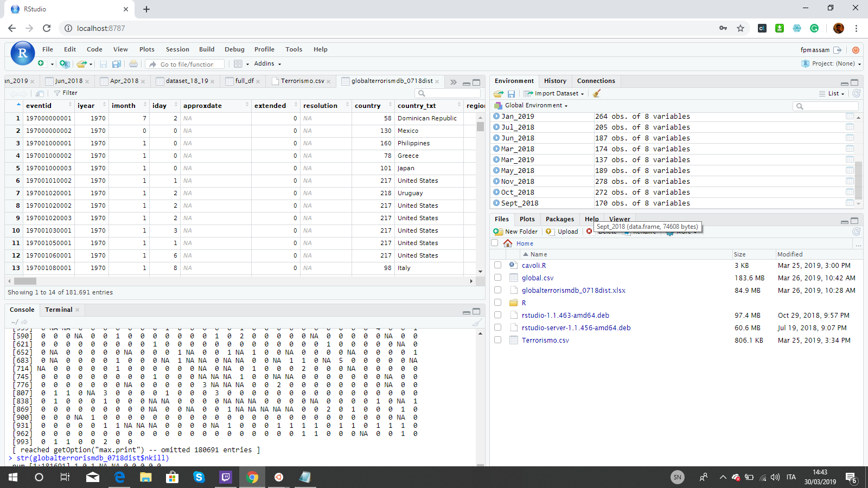The width and height of the screenshot is (868, 488).
Task: Check the rstudio-1.1.463-amd64.deb file
Action: [497, 315]
